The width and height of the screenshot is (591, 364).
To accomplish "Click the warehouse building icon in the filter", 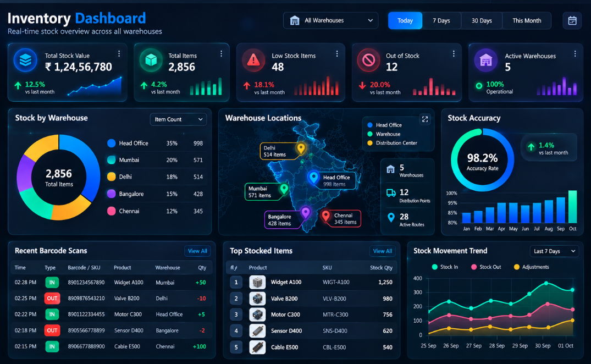I will click(295, 20).
